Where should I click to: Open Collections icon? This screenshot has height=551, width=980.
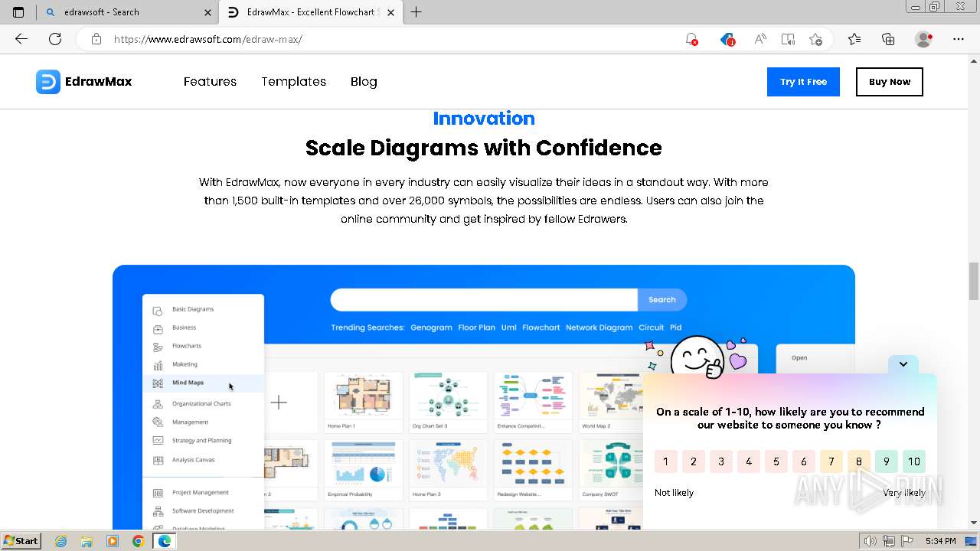click(888, 39)
